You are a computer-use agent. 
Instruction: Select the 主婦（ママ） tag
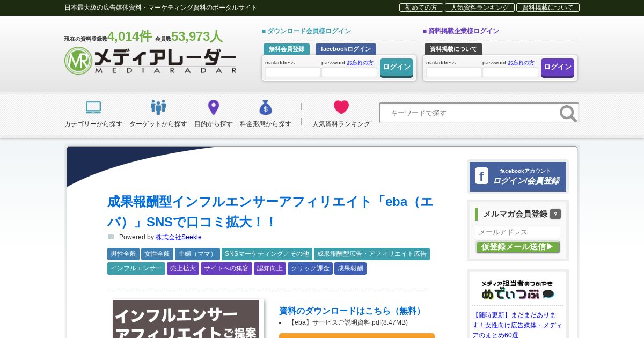(197, 254)
